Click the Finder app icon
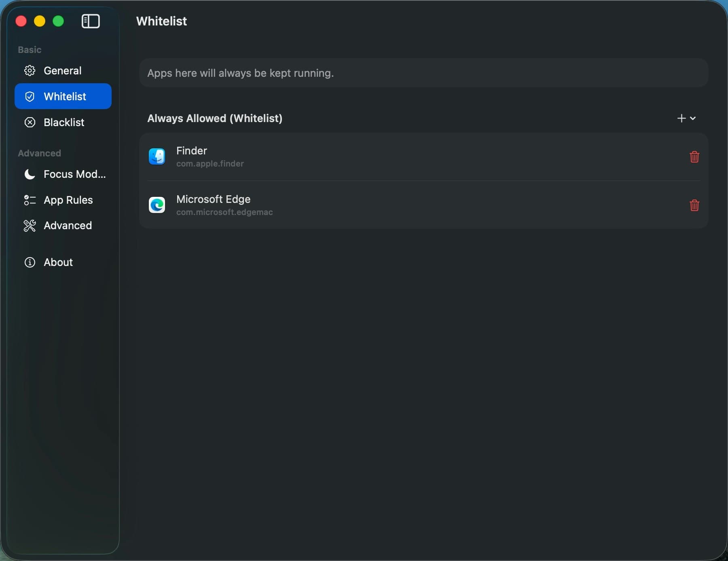Screen dimensions: 728x561 [157, 156]
